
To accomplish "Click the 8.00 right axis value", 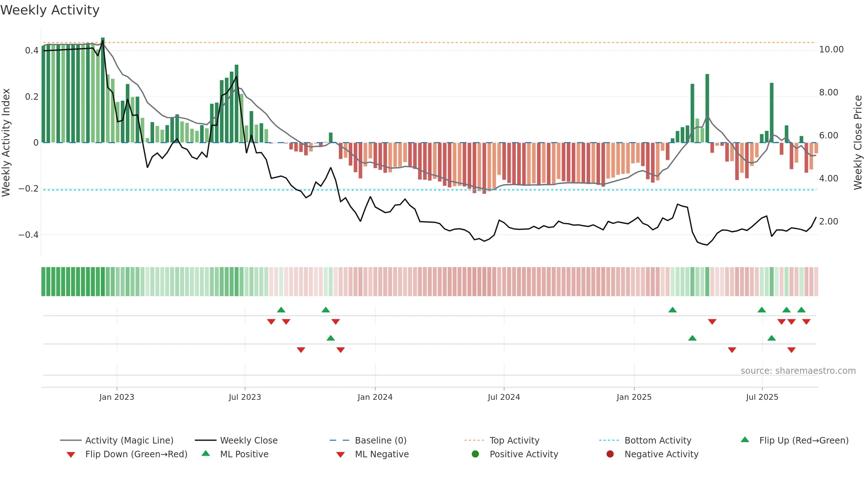I will [829, 93].
